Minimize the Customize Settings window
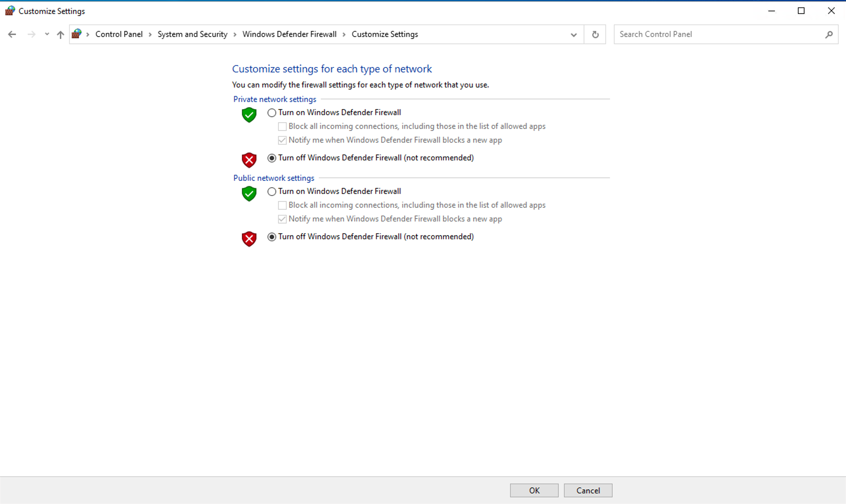 pos(772,11)
